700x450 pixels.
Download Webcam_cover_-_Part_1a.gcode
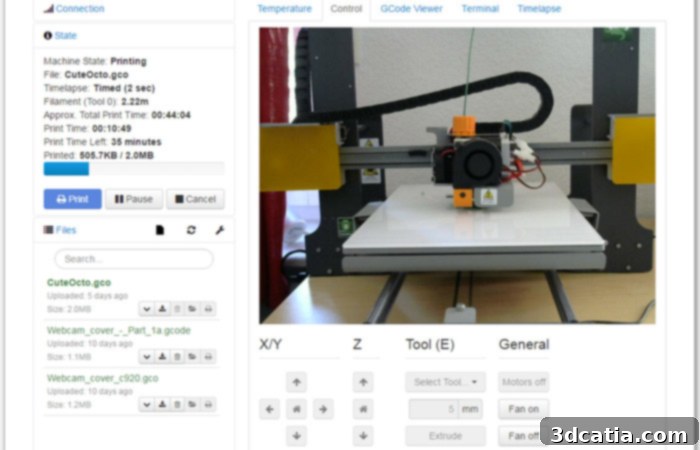coord(162,356)
